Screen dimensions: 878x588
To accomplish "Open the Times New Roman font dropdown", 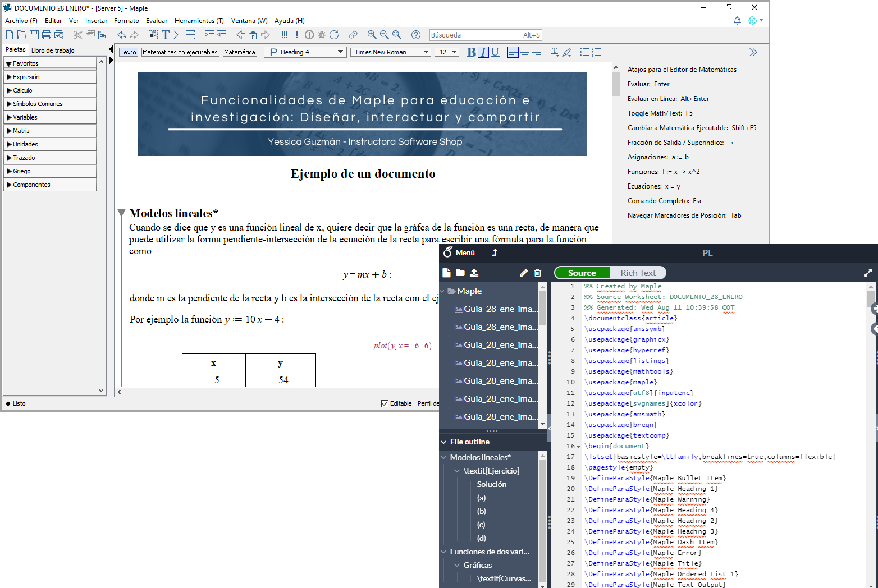I will [391, 52].
